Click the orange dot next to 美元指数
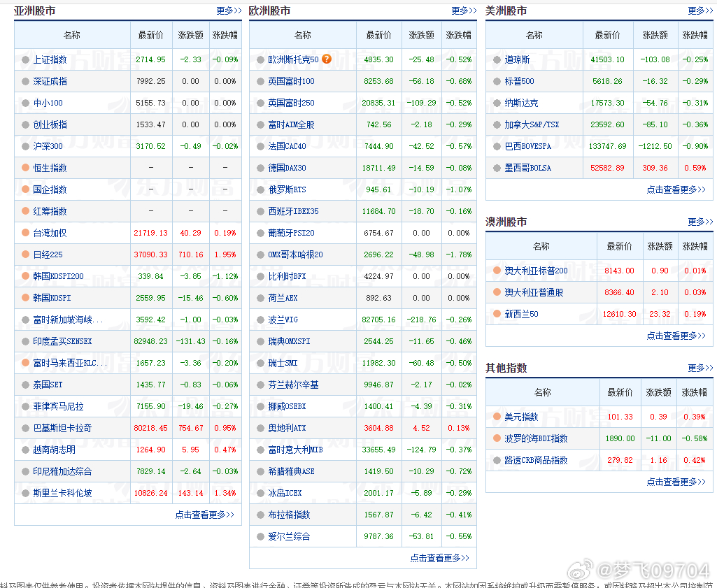 (x=497, y=417)
